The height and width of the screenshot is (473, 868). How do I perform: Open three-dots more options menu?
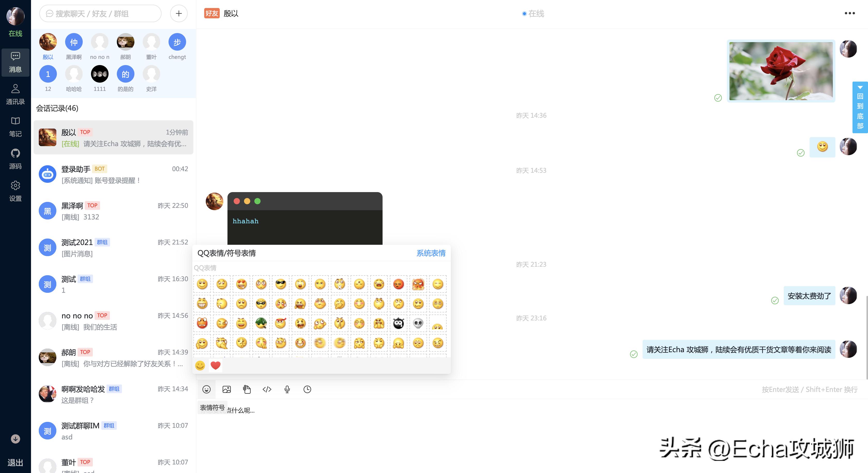(x=849, y=13)
